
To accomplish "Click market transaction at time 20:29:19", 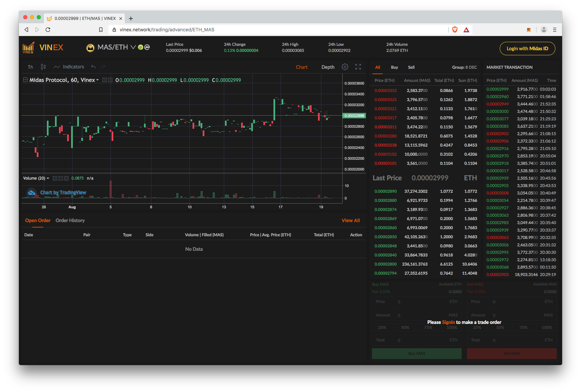I will [521, 275].
